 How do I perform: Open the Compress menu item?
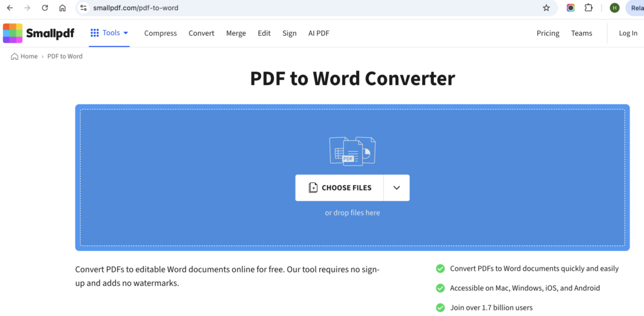(160, 33)
